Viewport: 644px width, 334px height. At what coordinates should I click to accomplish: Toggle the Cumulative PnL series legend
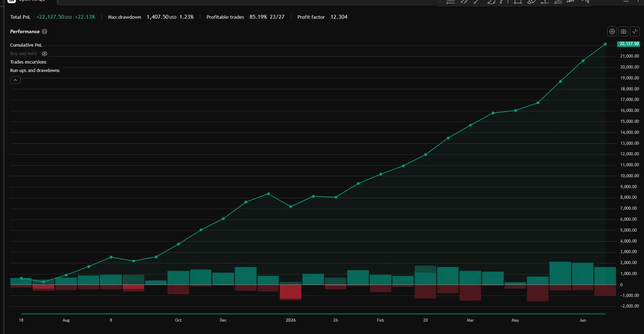[26, 45]
